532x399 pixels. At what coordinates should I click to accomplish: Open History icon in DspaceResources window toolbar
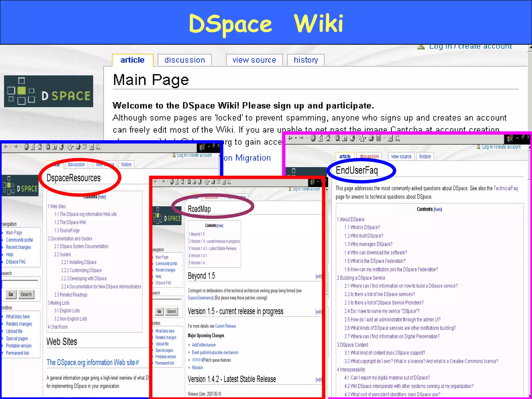(x=61, y=147)
